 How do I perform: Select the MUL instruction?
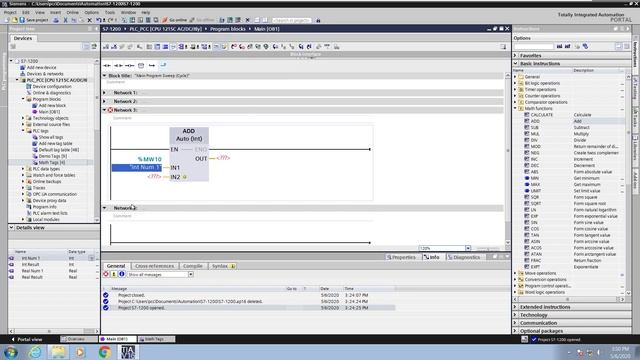click(534, 134)
